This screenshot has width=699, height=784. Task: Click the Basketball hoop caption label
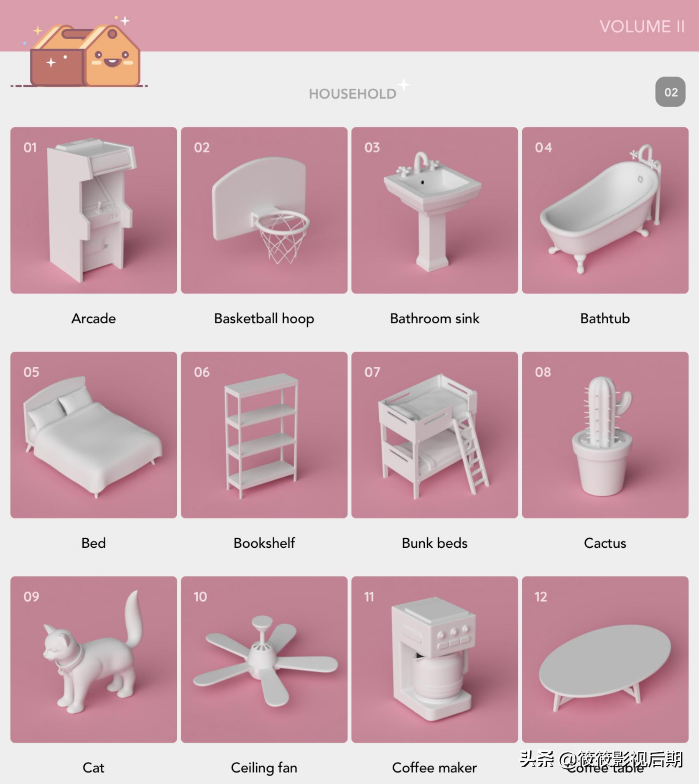pyautogui.click(x=264, y=318)
